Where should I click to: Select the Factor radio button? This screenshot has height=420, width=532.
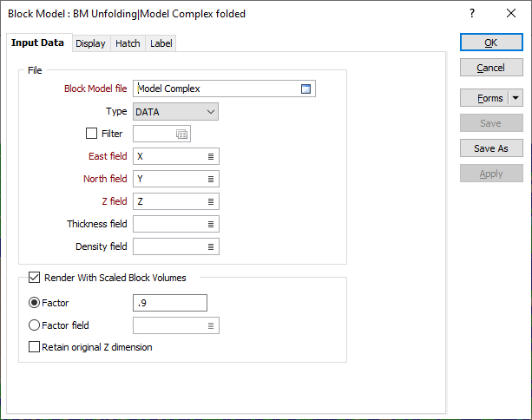pyautogui.click(x=34, y=302)
